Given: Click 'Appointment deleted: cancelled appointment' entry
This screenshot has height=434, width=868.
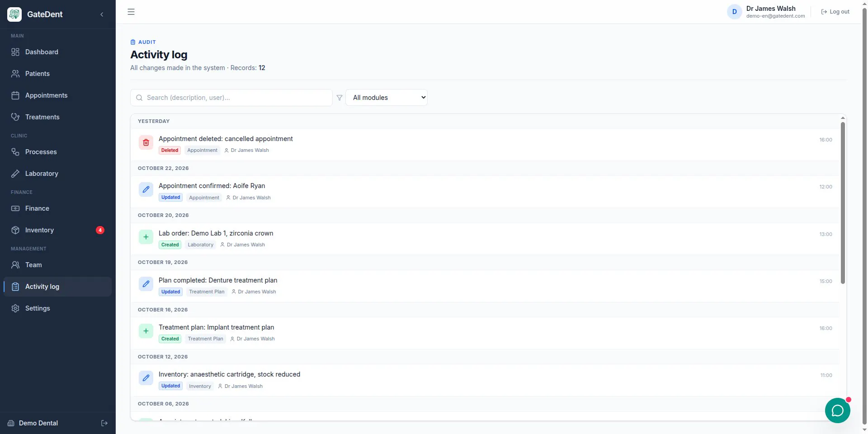Looking at the screenshot, I should 226,139.
